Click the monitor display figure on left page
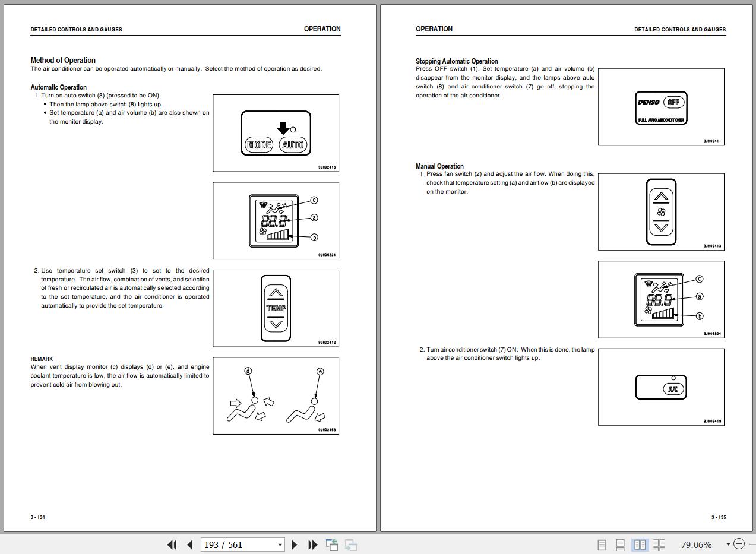Viewport: 756px width, 554px height. click(x=276, y=221)
